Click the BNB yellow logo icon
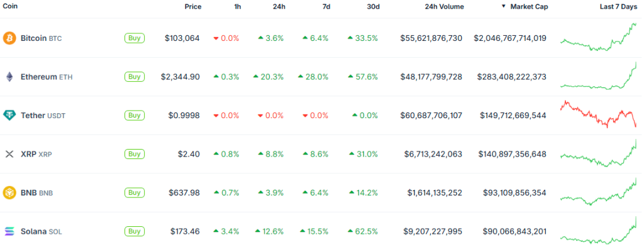This screenshot has height=247, width=644. click(9, 193)
